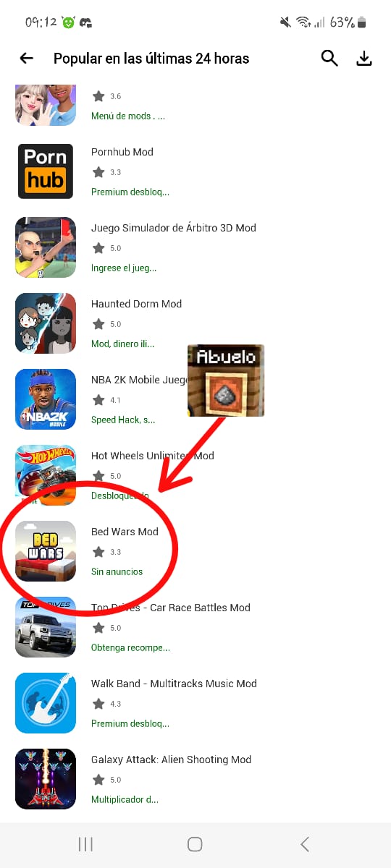
Task: Tap Android home navigation button
Action: pos(195,844)
